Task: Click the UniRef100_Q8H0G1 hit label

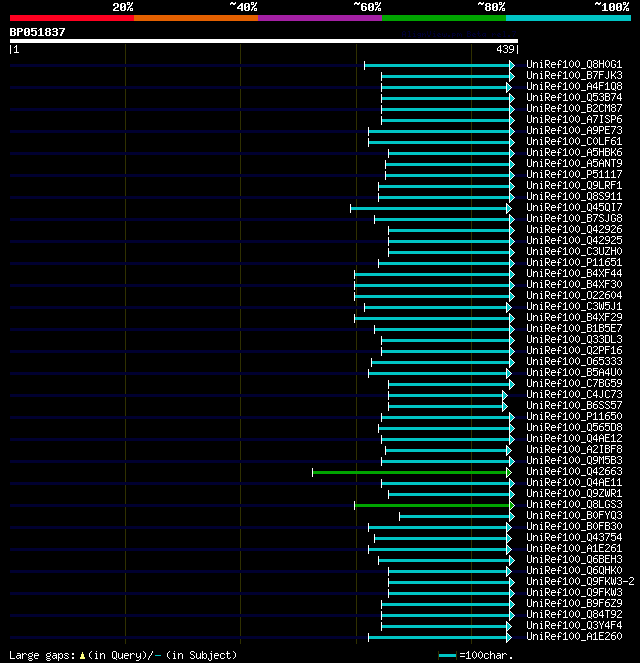Action: click(574, 65)
